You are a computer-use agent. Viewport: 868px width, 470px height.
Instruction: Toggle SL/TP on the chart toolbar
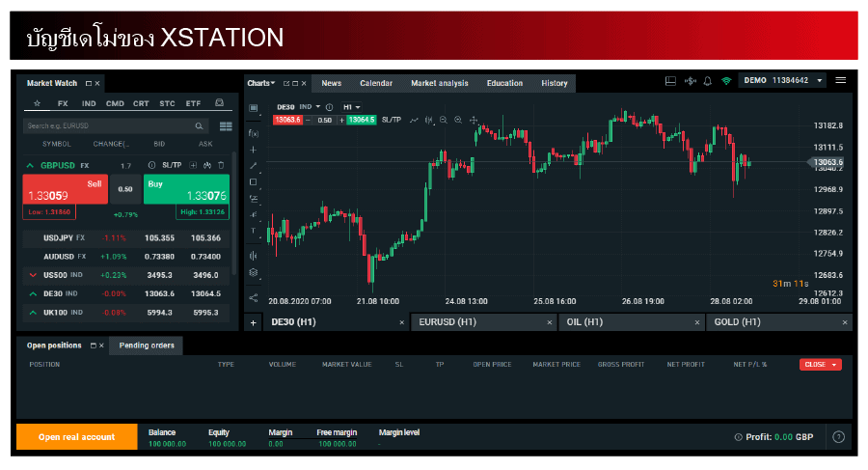[391, 120]
